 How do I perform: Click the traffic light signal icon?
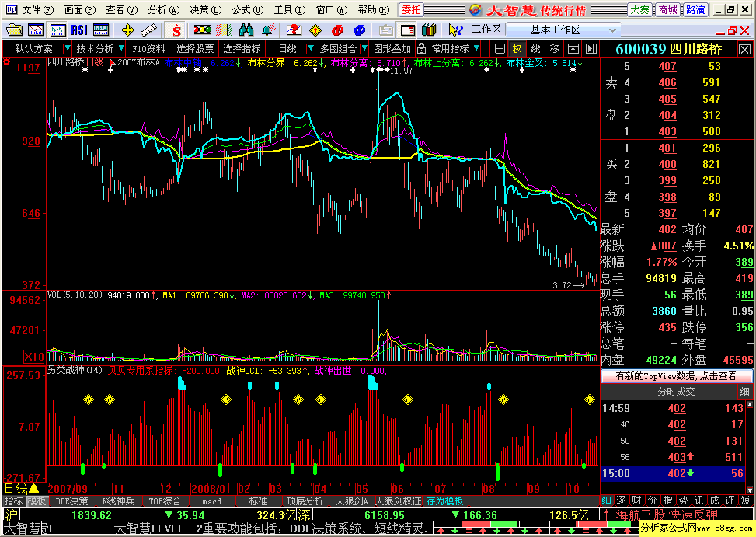pyautogui.click(x=202, y=30)
